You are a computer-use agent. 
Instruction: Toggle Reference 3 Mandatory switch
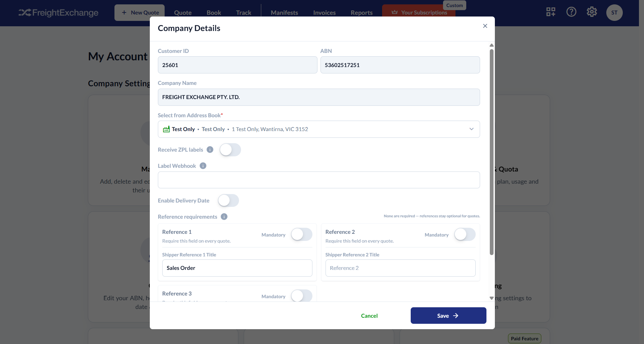click(302, 296)
